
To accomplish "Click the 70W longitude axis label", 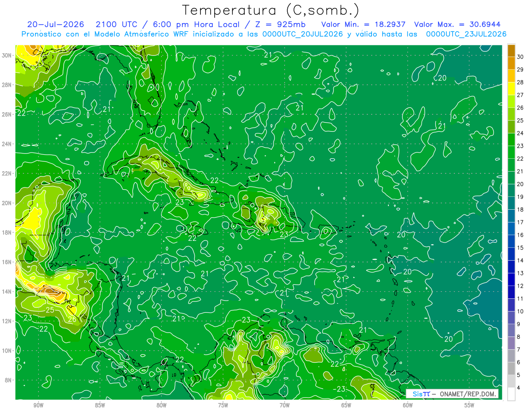I will pyautogui.click(x=285, y=405).
